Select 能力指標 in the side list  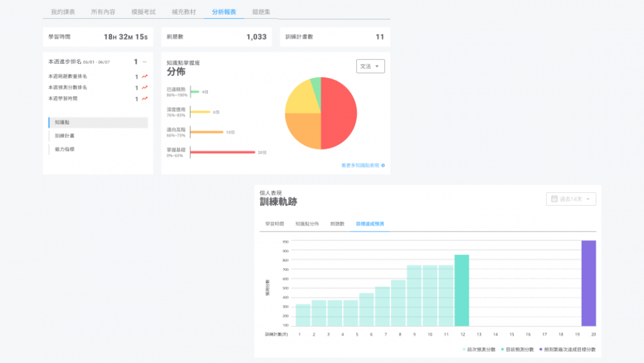(65, 149)
